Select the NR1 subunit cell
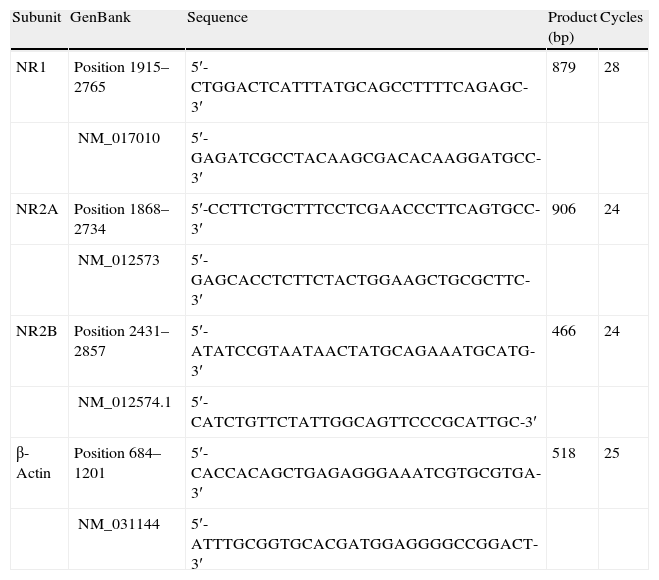Image resolution: width=659 pixels, height=580 pixels. [30, 68]
